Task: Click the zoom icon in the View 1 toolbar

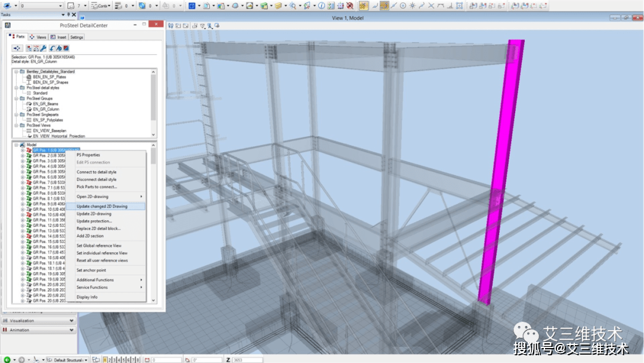Action: click(210, 26)
